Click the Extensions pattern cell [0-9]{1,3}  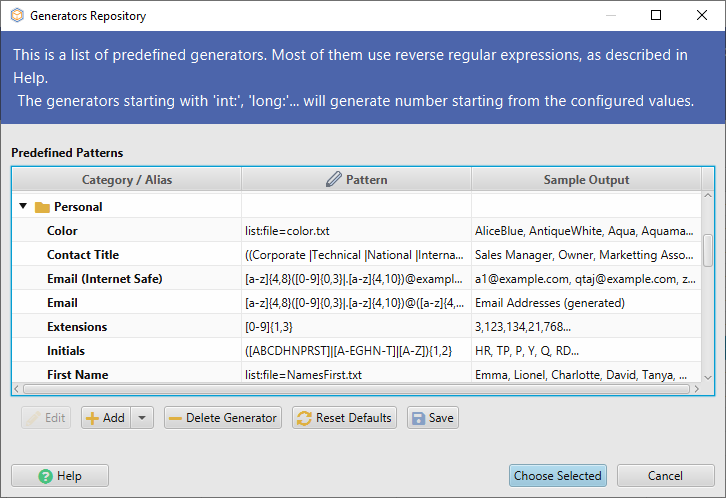tap(355, 327)
